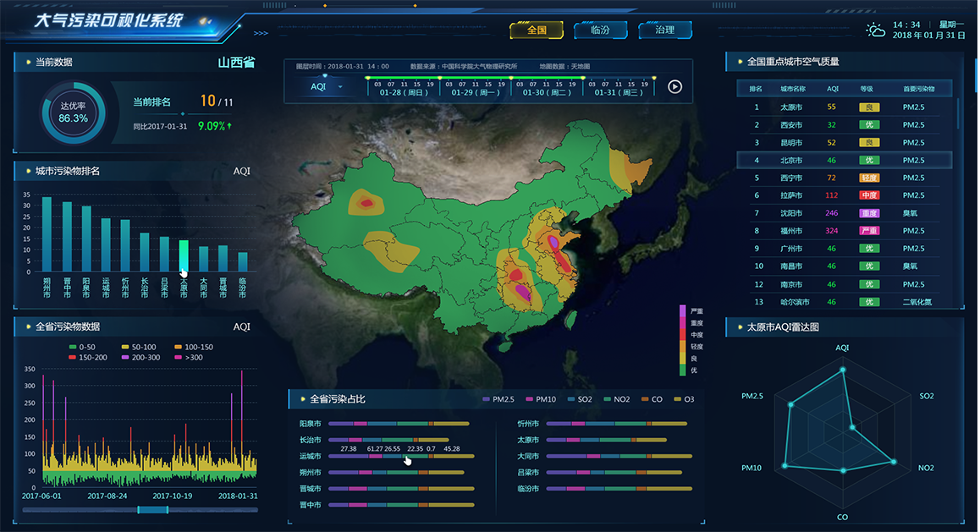Switch to the 治理 tab
980x532 pixels.
coord(665,30)
